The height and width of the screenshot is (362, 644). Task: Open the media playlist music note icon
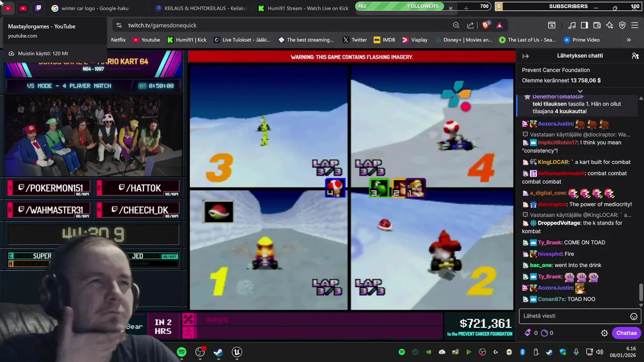(x=572, y=25)
